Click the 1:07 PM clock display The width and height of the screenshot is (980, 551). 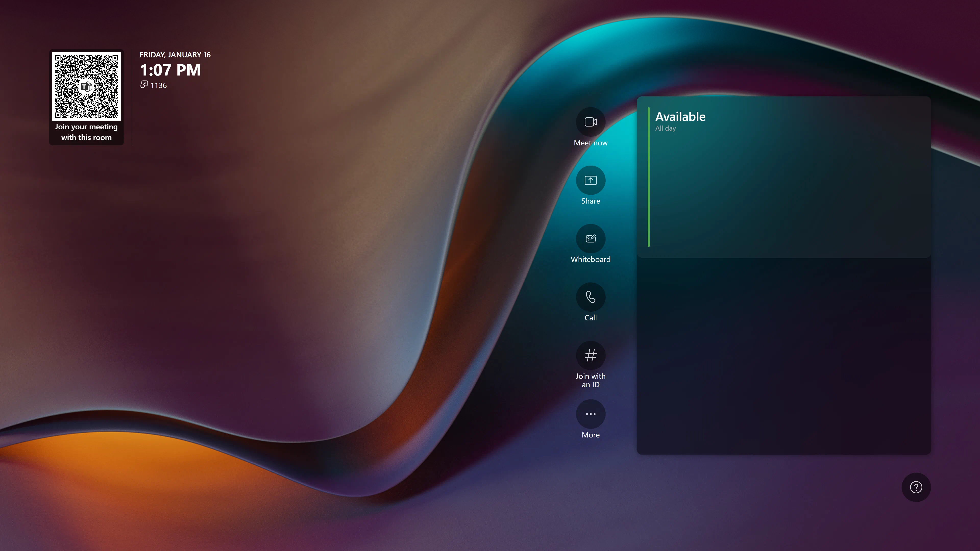tap(170, 70)
